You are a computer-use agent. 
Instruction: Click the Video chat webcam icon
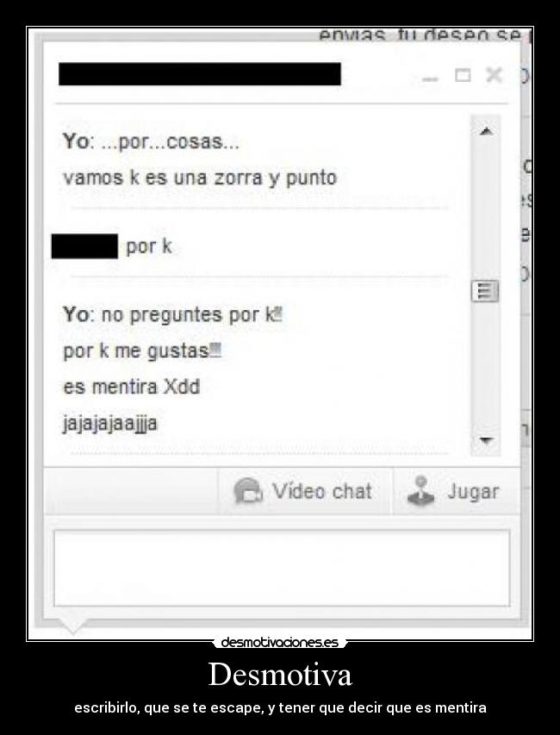point(248,491)
